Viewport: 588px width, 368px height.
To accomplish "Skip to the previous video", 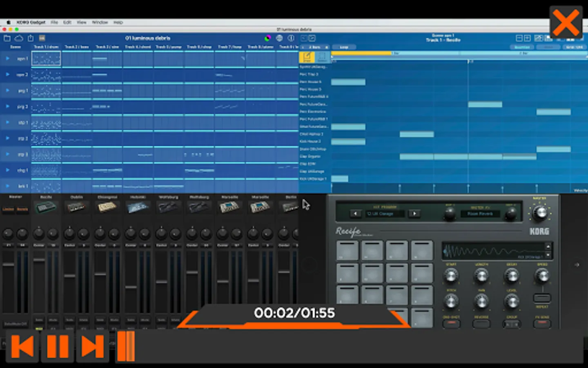I will 22,347.
